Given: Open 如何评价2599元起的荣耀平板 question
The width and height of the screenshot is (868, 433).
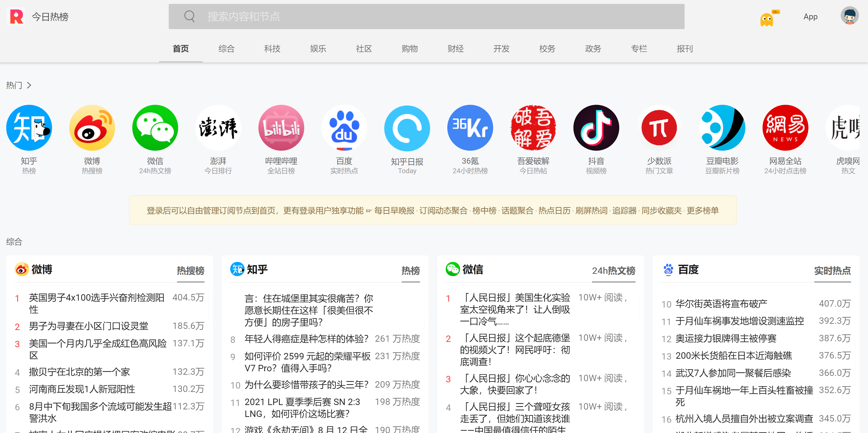Looking at the screenshot, I should click(x=307, y=362).
